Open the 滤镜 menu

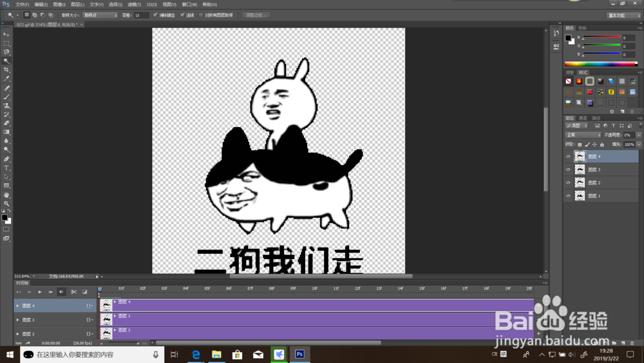click(134, 5)
